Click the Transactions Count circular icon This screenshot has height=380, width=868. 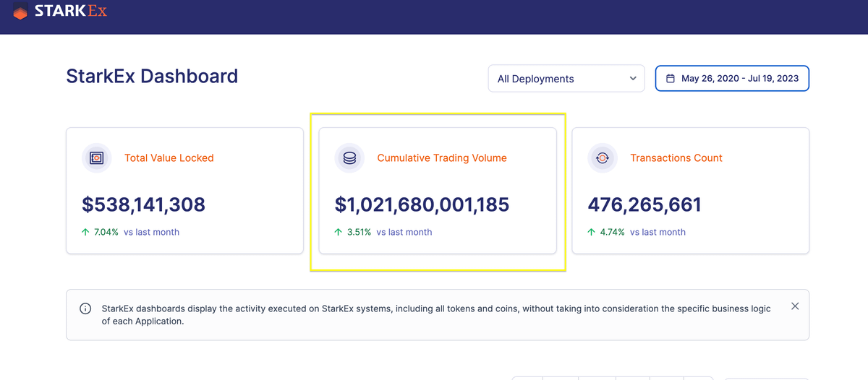click(603, 157)
